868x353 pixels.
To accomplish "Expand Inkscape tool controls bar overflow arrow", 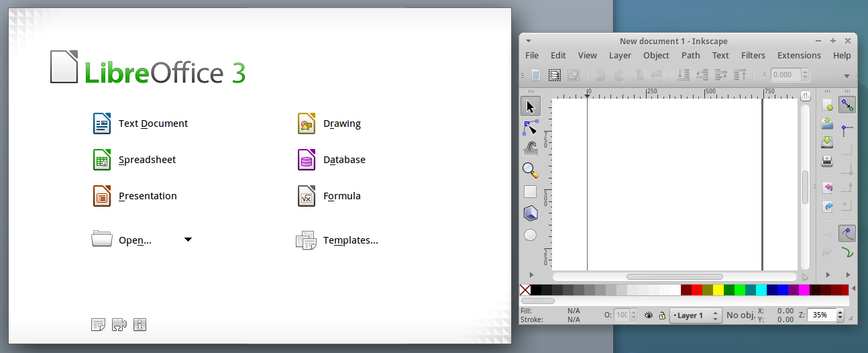I will tap(847, 76).
